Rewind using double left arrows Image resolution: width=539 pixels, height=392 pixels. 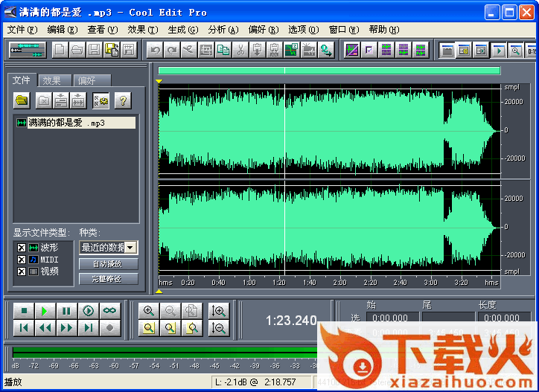point(45,328)
